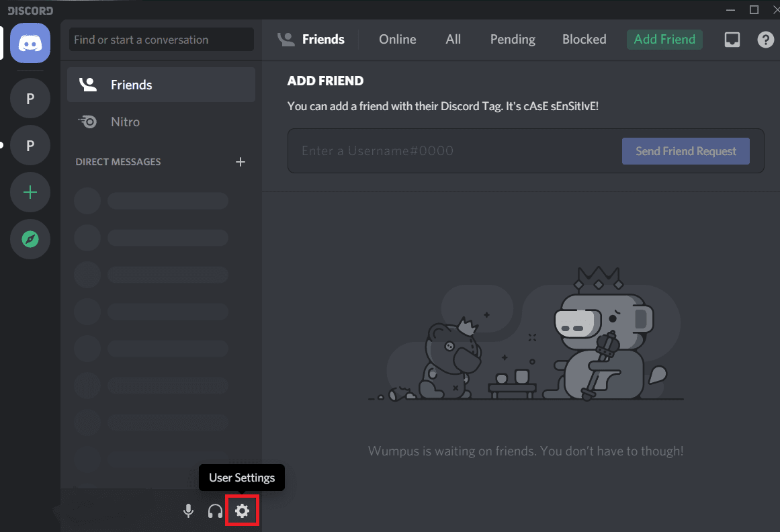
Task: Click the Help question mark icon
Action: (765, 40)
